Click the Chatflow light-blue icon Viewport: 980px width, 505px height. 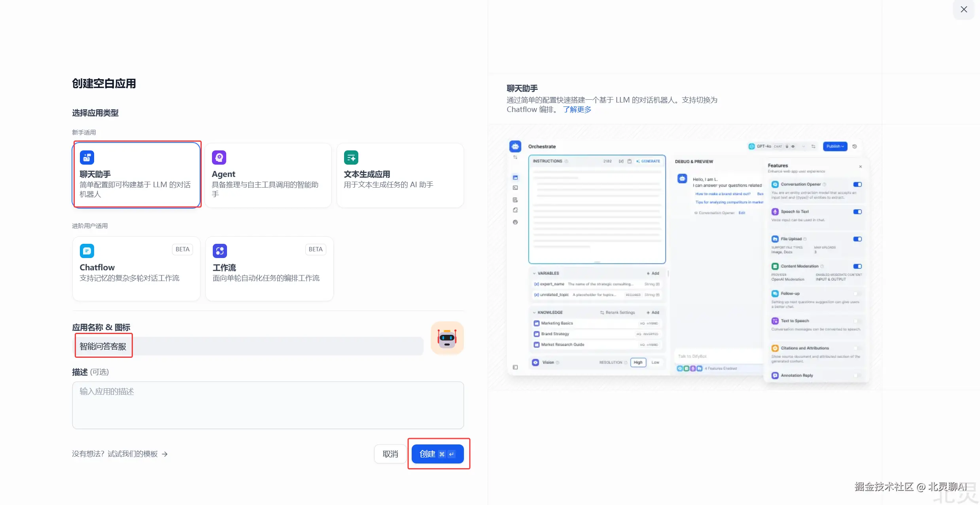click(87, 251)
